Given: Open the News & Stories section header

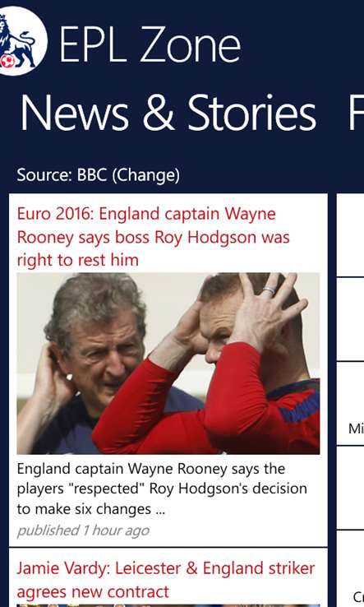Looking at the screenshot, I should tap(168, 113).
